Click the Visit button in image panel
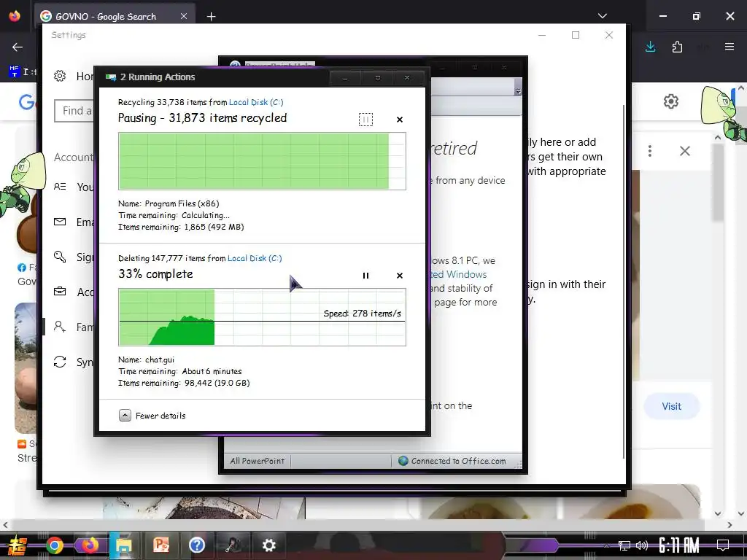Screen dimensions: 747x560 671,406
